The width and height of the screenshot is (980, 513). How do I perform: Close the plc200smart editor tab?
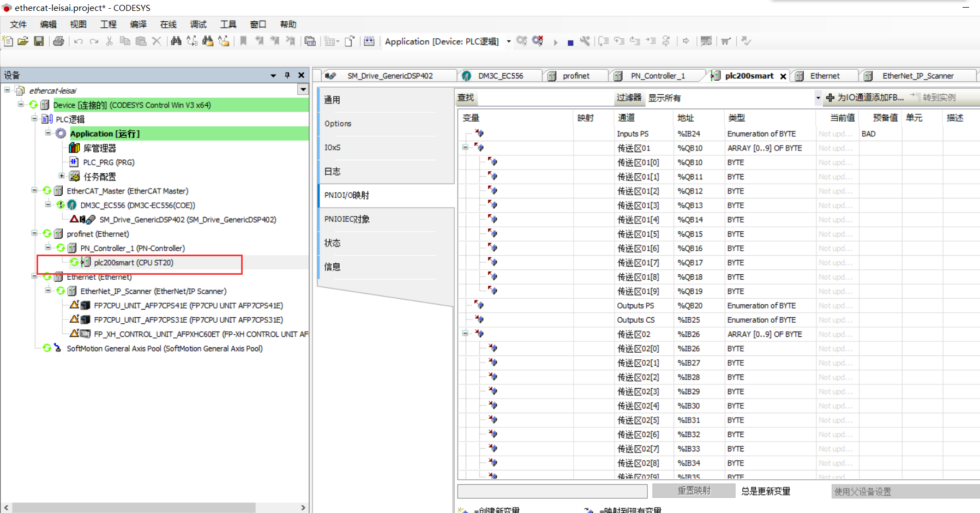click(x=783, y=76)
